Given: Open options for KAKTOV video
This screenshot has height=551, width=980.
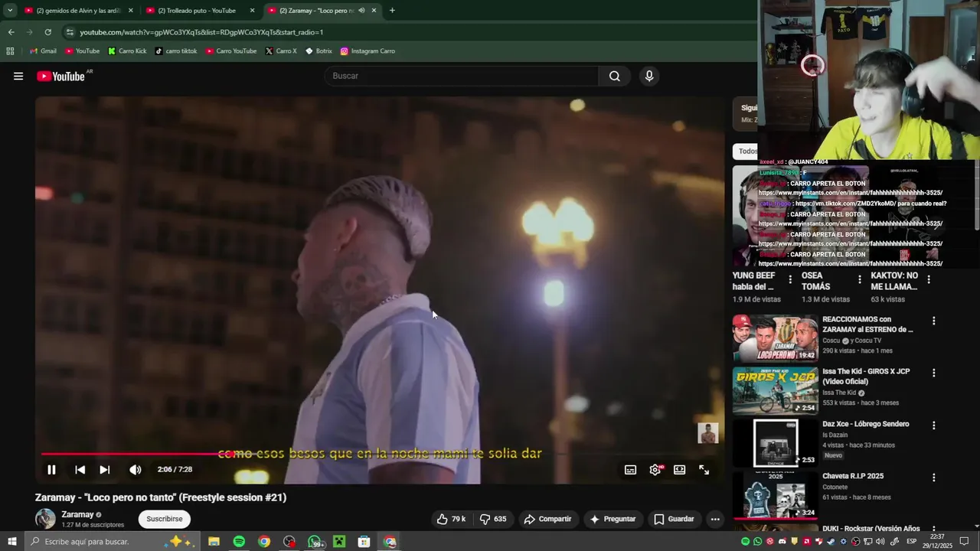Looking at the screenshot, I should pyautogui.click(x=929, y=279).
